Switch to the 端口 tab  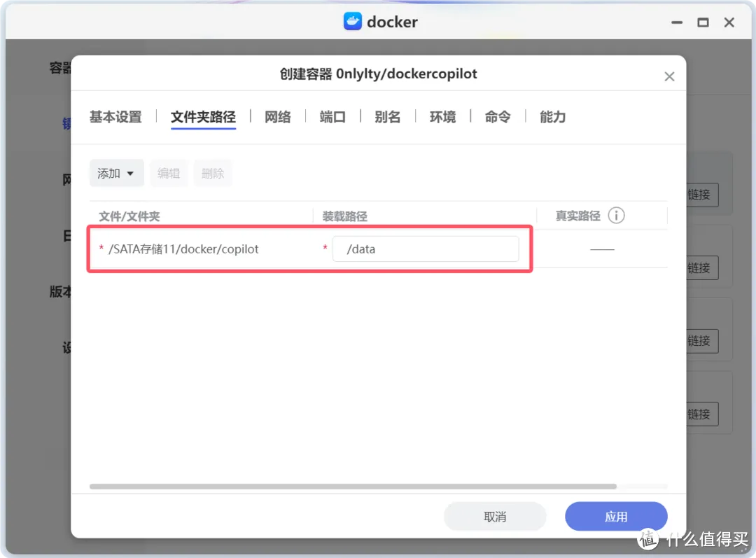click(x=332, y=117)
